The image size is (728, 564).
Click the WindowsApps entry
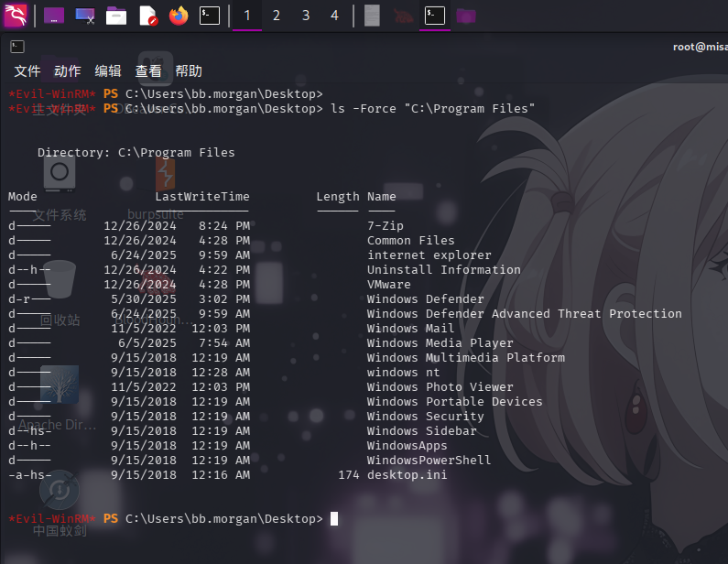pyautogui.click(x=407, y=446)
